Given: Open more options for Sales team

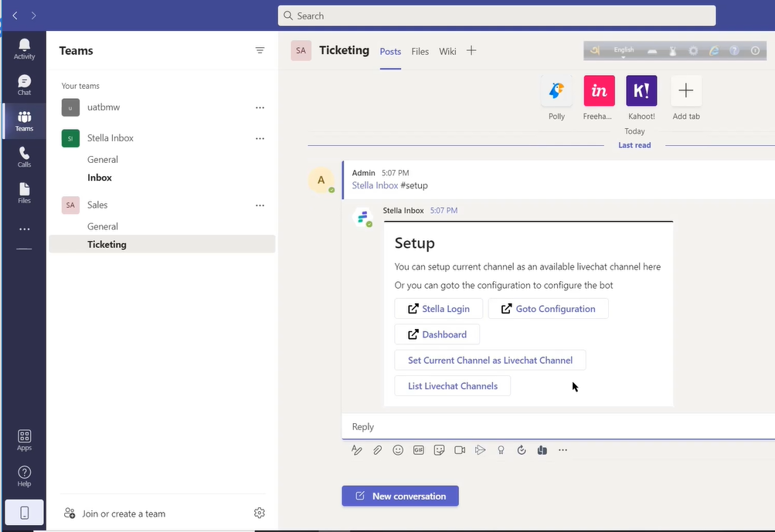Looking at the screenshot, I should tap(260, 205).
